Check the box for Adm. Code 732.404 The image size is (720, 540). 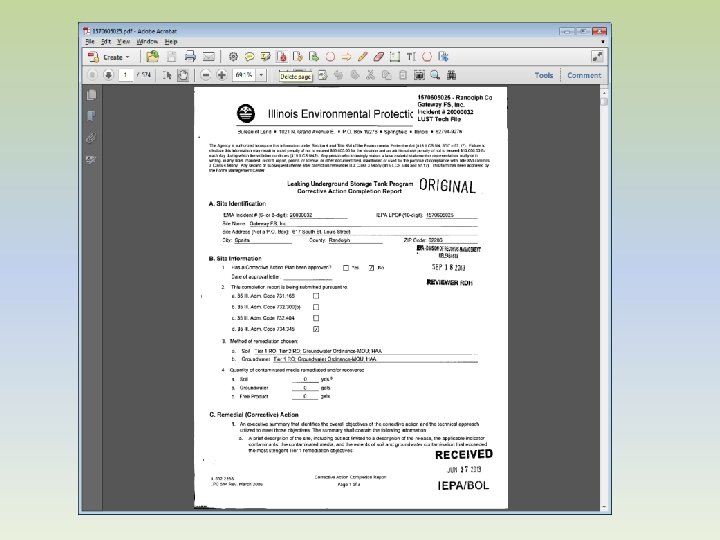(316, 318)
